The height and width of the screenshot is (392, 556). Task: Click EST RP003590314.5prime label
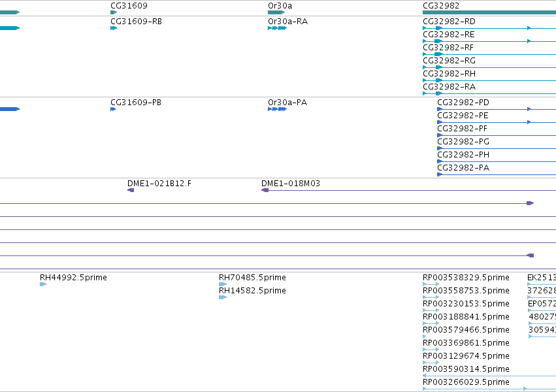tap(466, 369)
